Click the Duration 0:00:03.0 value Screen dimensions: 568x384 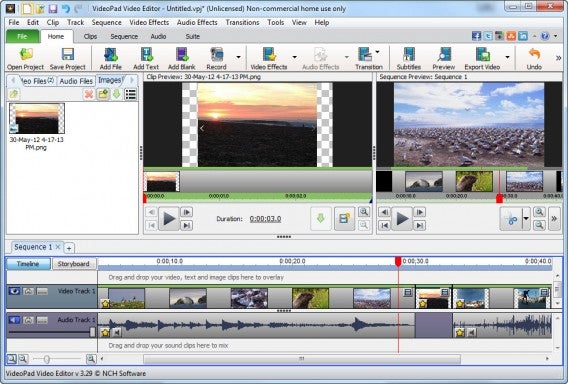(x=265, y=219)
